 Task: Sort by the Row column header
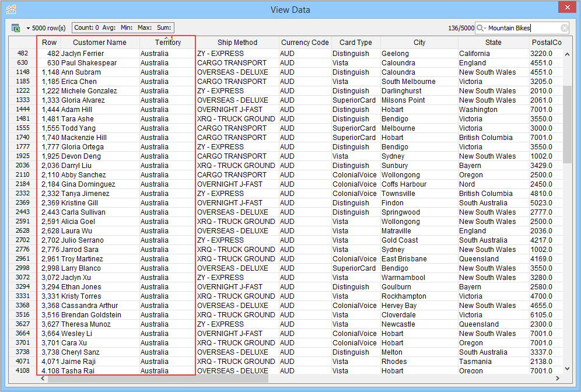49,42
